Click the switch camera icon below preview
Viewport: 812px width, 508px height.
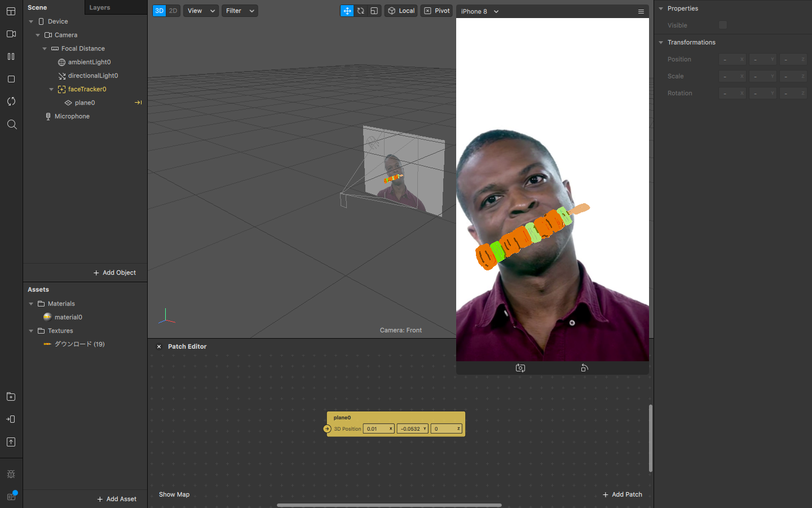click(520, 368)
